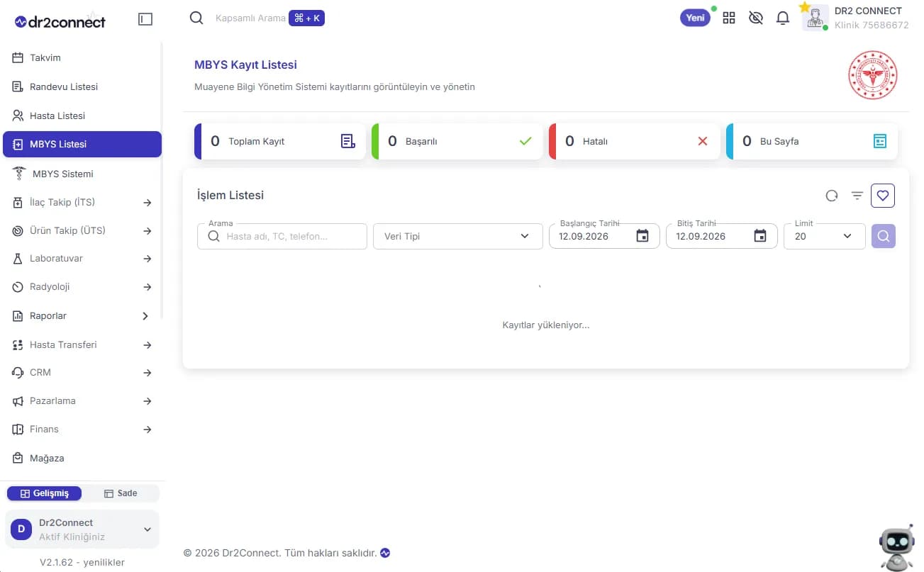Click the dr2connect logo
Image resolution: width=924 pixels, height=572 pixels.
point(60,22)
